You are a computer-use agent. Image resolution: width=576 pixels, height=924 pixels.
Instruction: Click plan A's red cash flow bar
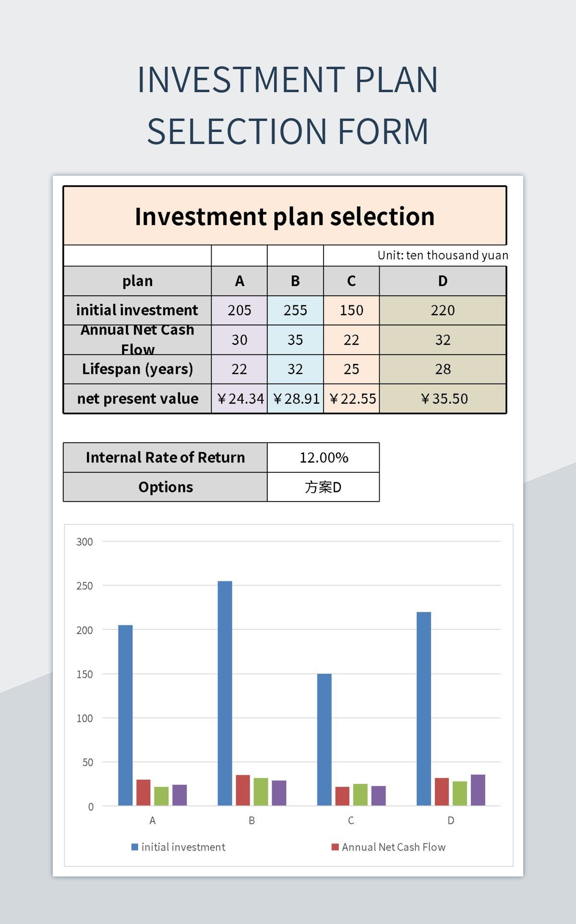point(144,792)
